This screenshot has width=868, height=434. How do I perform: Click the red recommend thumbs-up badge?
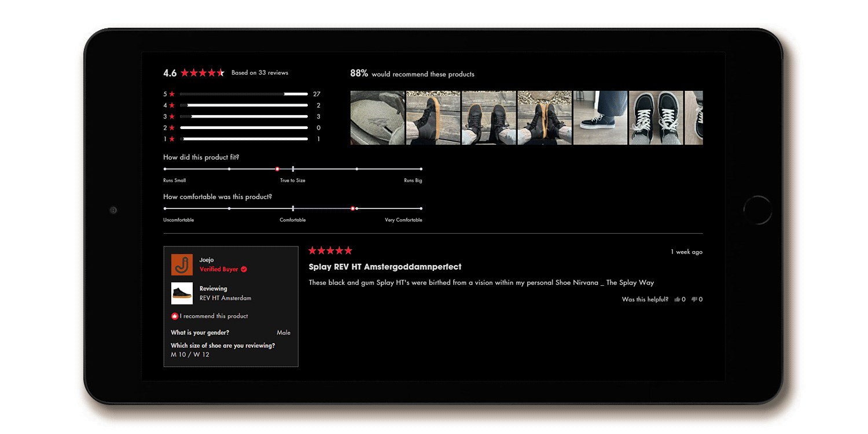click(175, 317)
